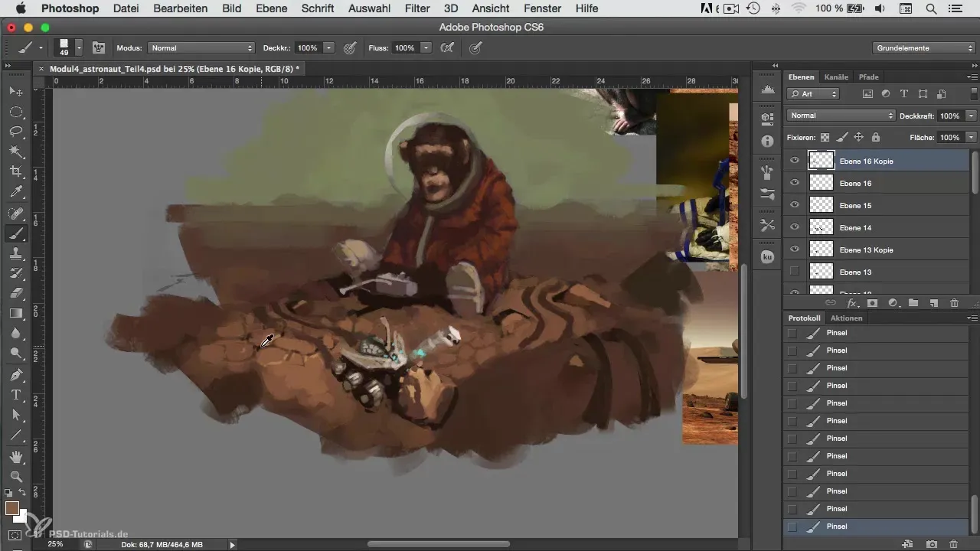
Task: Open layer styles fx icon
Action: tap(851, 303)
